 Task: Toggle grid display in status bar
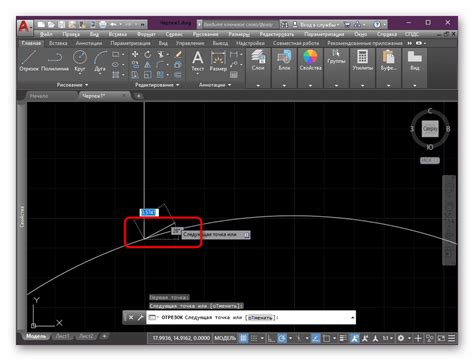(244, 338)
